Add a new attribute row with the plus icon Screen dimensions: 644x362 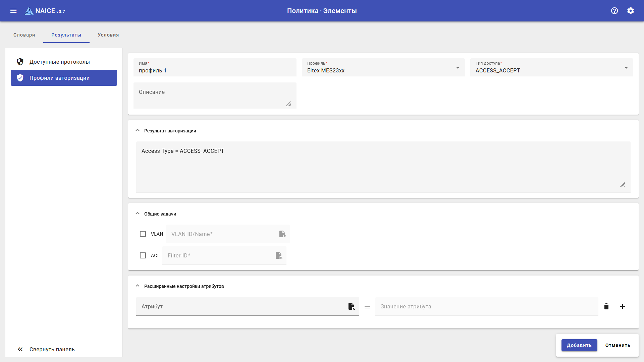click(623, 306)
